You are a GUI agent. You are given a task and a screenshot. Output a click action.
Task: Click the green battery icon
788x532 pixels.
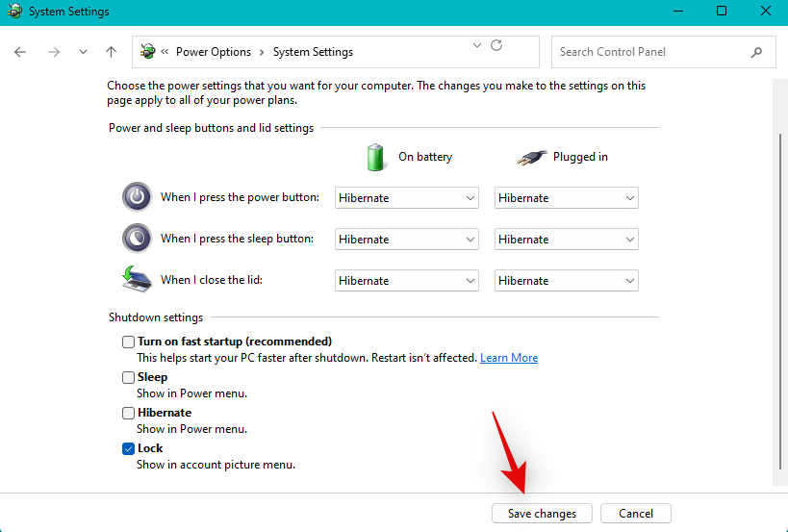pos(375,157)
